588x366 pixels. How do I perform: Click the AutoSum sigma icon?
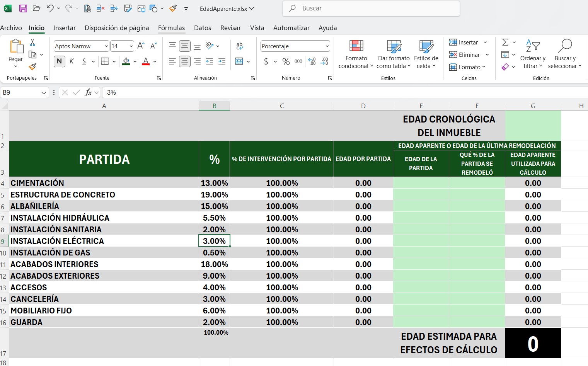point(505,42)
